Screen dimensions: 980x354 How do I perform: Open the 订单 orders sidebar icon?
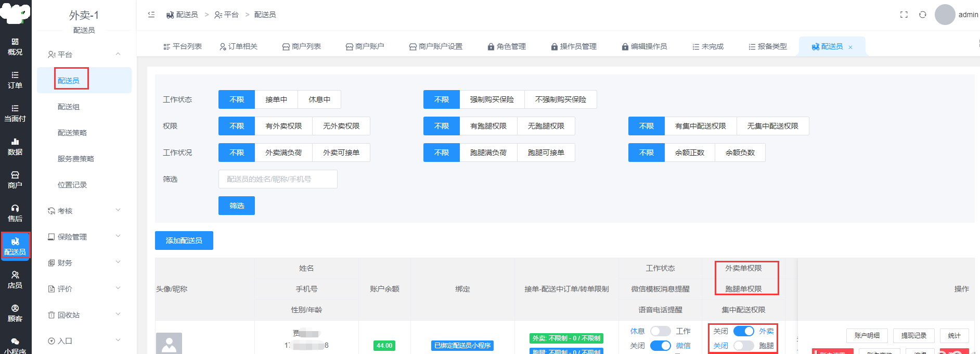pyautogui.click(x=15, y=80)
